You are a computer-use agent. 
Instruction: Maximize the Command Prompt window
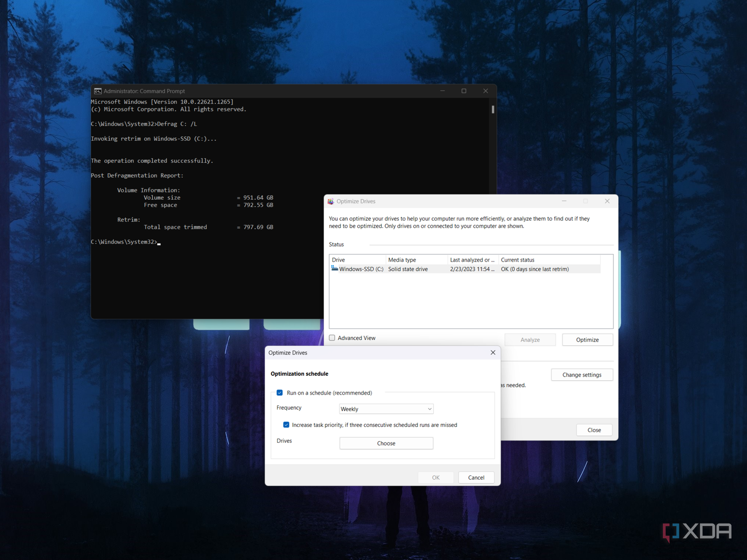(x=464, y=91)
